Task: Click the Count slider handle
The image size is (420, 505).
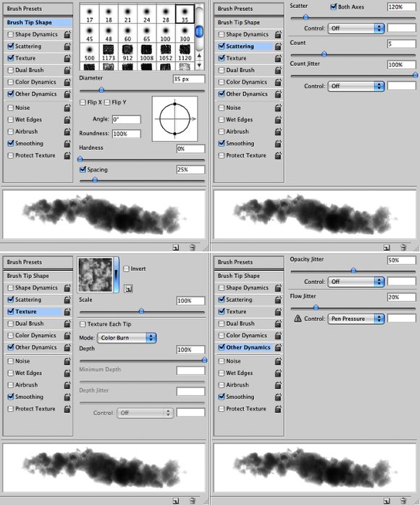Action: (324, 54)
